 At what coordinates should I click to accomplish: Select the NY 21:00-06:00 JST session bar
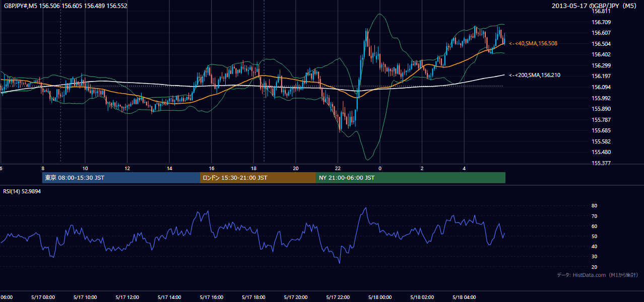(411, 178)
